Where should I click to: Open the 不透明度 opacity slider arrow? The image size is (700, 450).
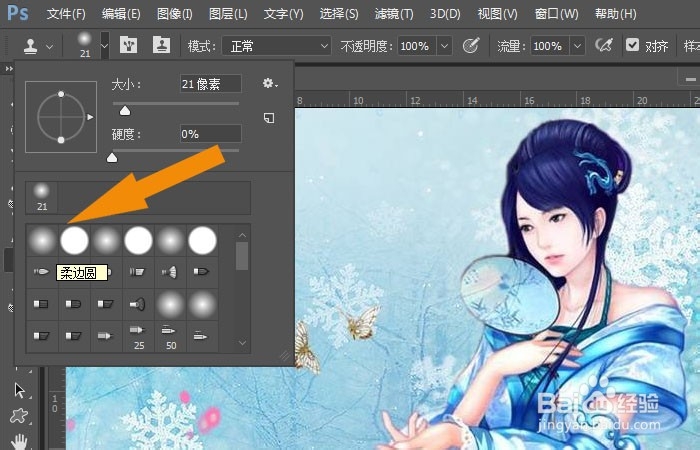click(444, 46)
